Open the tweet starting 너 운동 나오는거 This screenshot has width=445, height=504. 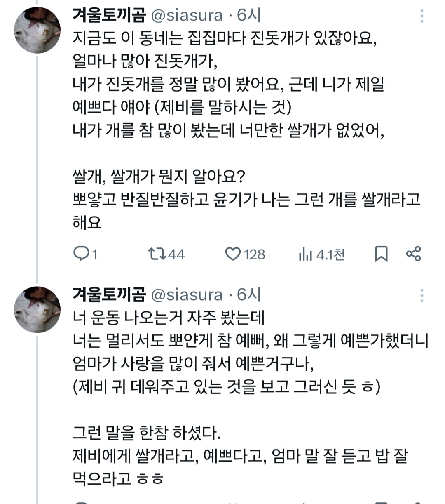[168, 318]
